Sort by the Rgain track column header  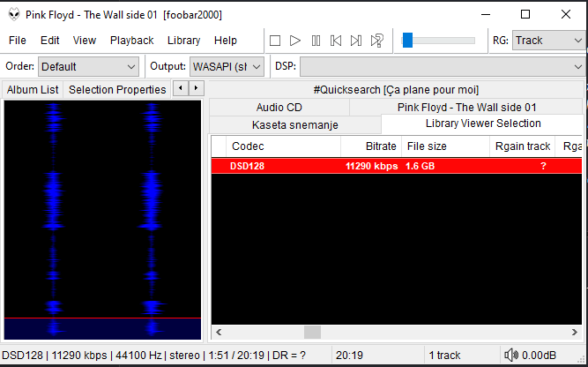pos(523,146)
